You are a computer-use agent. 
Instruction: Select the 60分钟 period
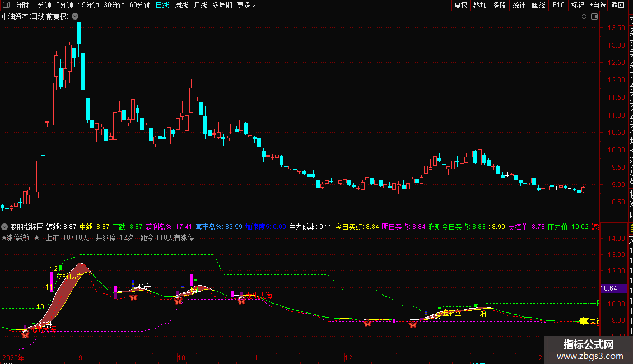click(x=140, y=5)
